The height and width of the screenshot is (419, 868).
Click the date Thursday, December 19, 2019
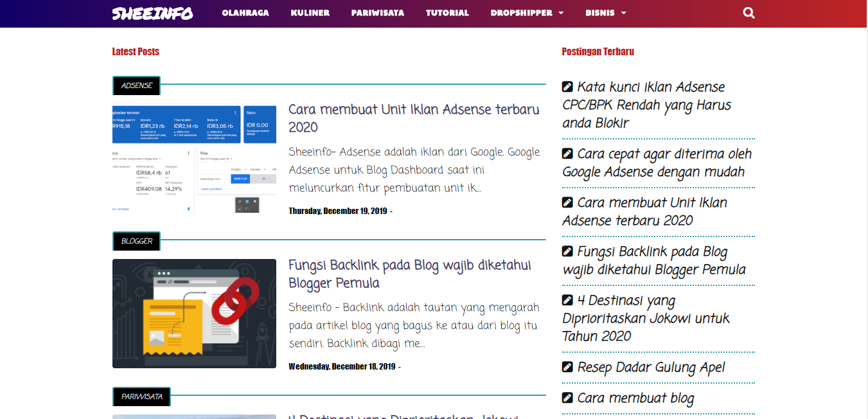click(x=338, y=211)
